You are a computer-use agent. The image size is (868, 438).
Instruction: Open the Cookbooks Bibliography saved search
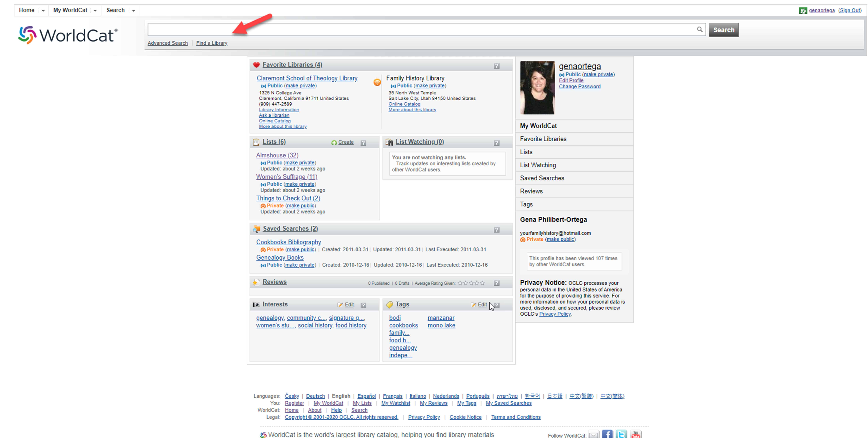click(289, 242)
